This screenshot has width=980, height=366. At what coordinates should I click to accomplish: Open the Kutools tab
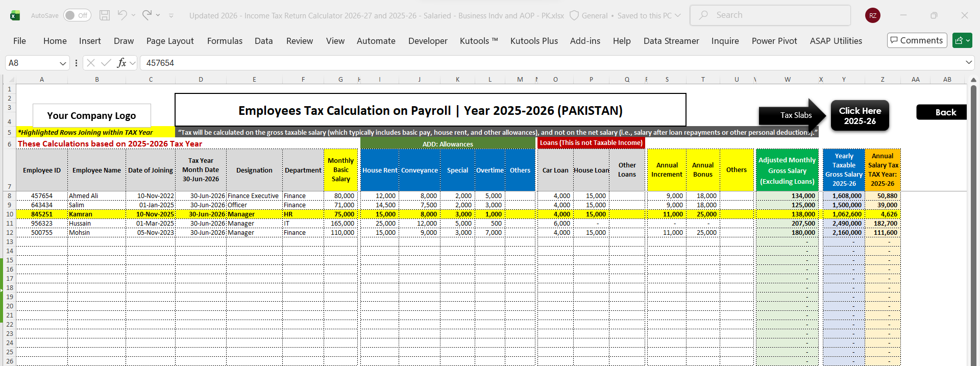click(479, 41)
